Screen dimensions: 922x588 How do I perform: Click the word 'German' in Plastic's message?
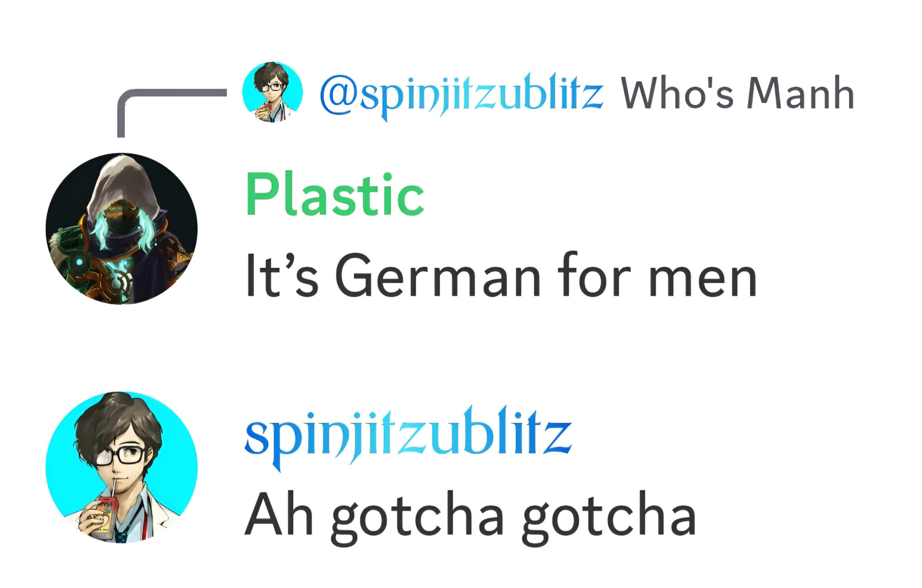(x=438, y=276)
